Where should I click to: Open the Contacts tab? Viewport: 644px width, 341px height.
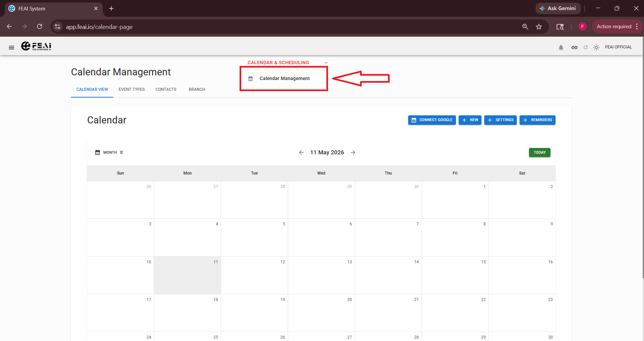166,89
